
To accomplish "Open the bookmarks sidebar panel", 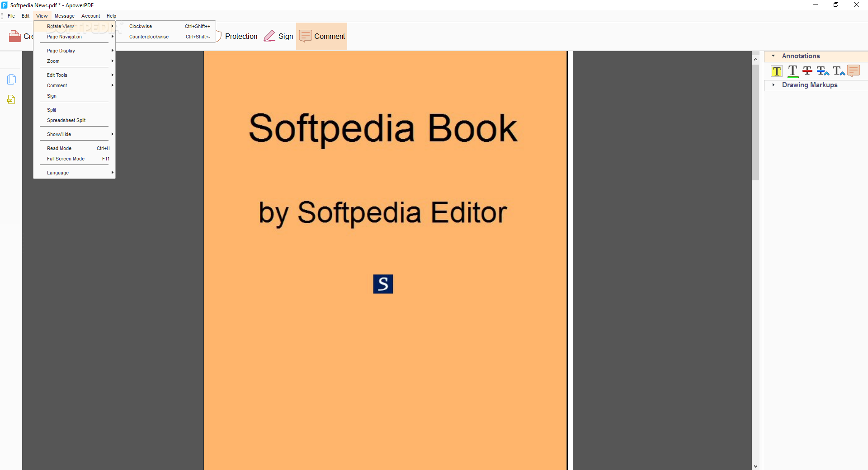I will click(x=12, y=99).
